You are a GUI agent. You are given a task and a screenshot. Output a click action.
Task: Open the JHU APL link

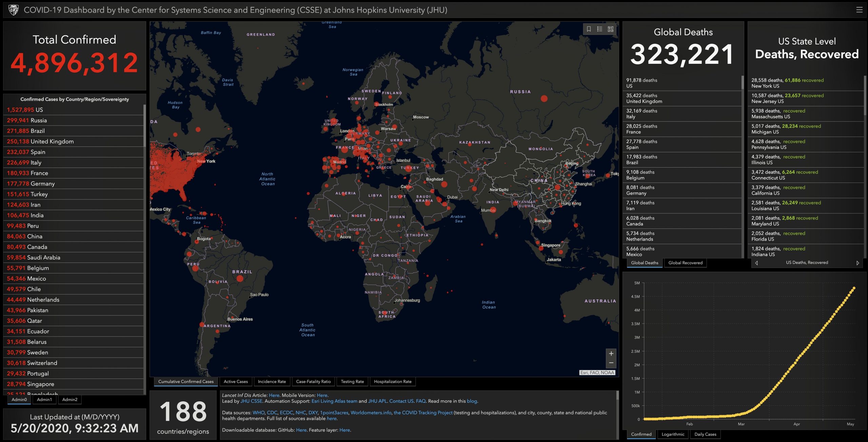pyautogui.click(x=377, y=401)
